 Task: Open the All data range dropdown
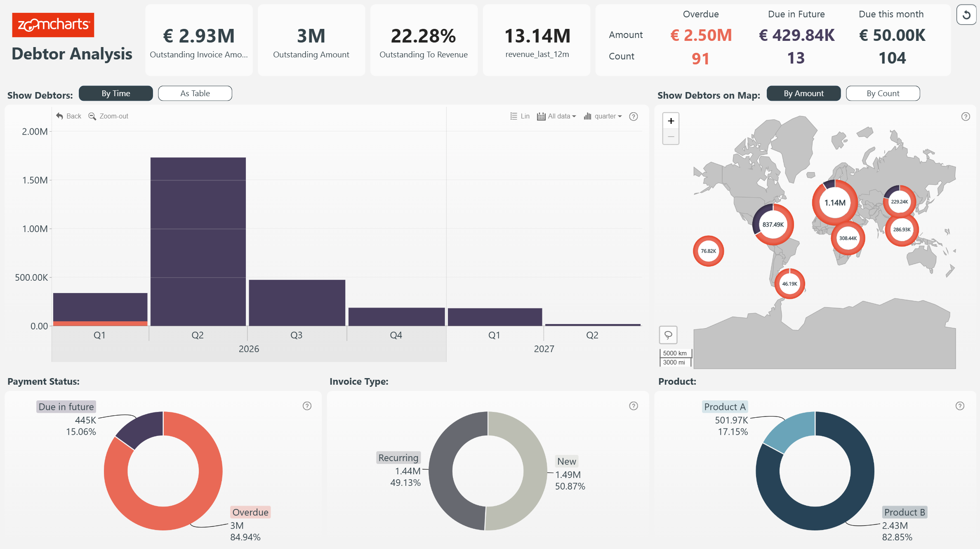point(556,116)
